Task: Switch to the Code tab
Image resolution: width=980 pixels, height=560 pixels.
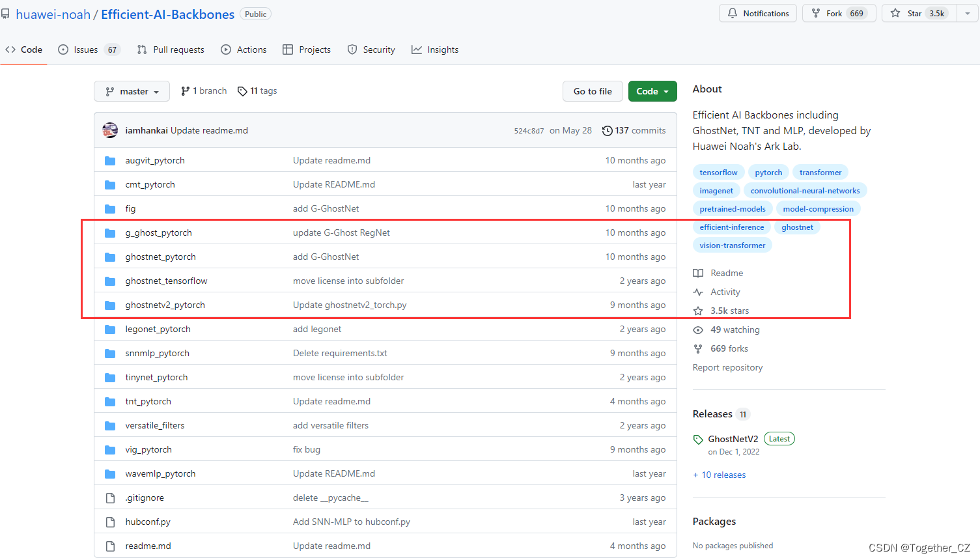Action: click(x=23, y=50)
